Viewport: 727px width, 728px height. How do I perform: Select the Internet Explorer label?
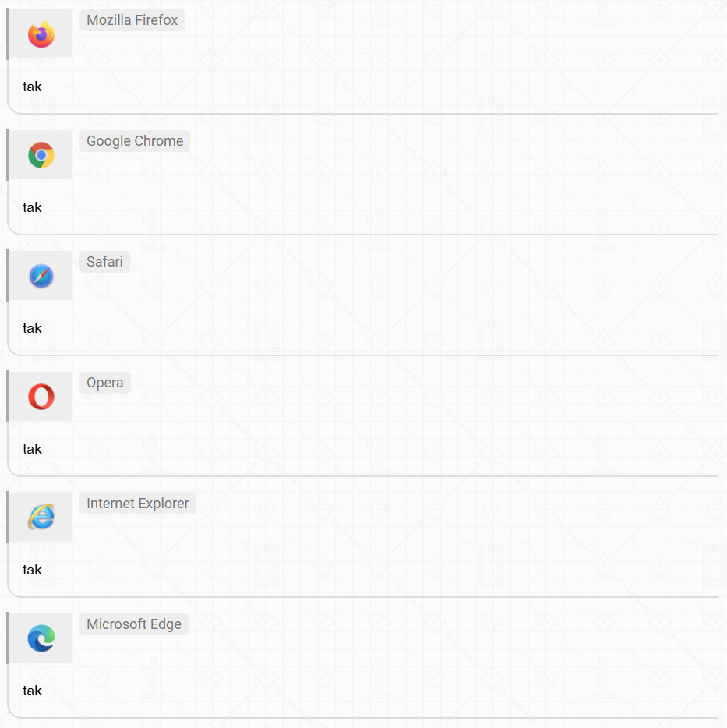pos(138,504)
